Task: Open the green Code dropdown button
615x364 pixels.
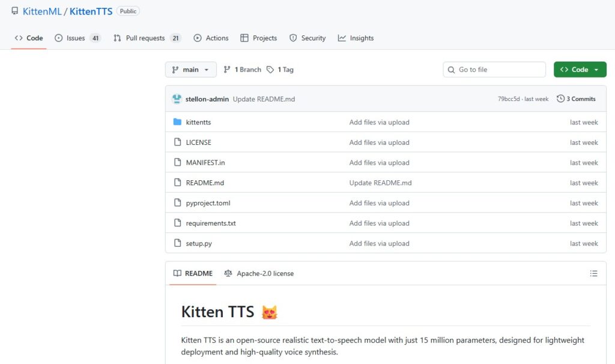Action: pos(580,70)
